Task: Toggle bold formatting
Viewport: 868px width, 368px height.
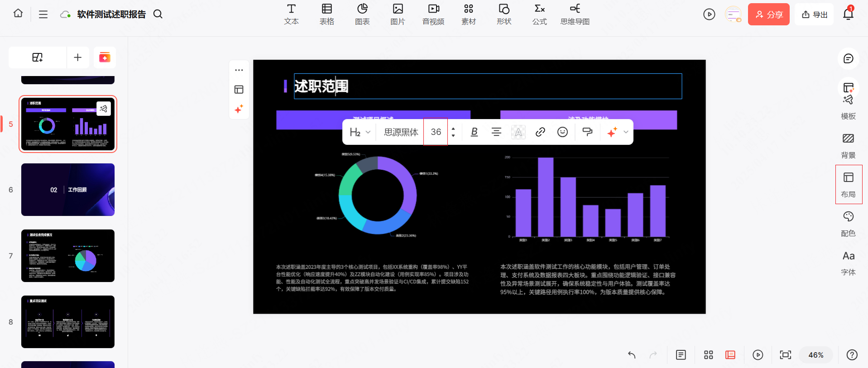Action: (474, 132)
